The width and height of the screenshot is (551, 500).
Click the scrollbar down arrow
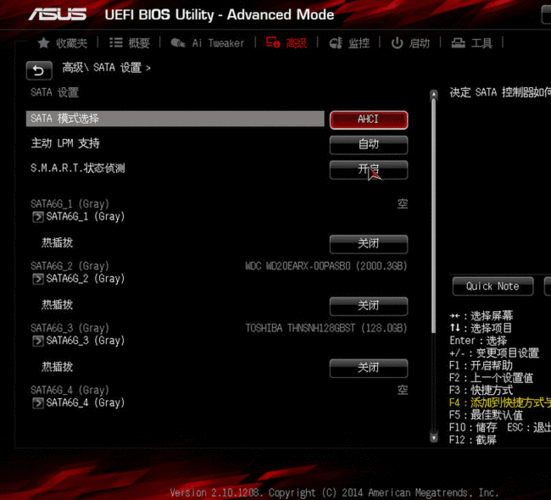[x=434, y=437]
